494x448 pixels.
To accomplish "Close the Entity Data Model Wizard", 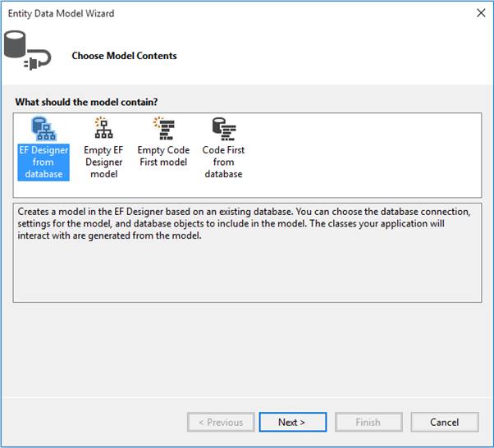I will [481, 13].
